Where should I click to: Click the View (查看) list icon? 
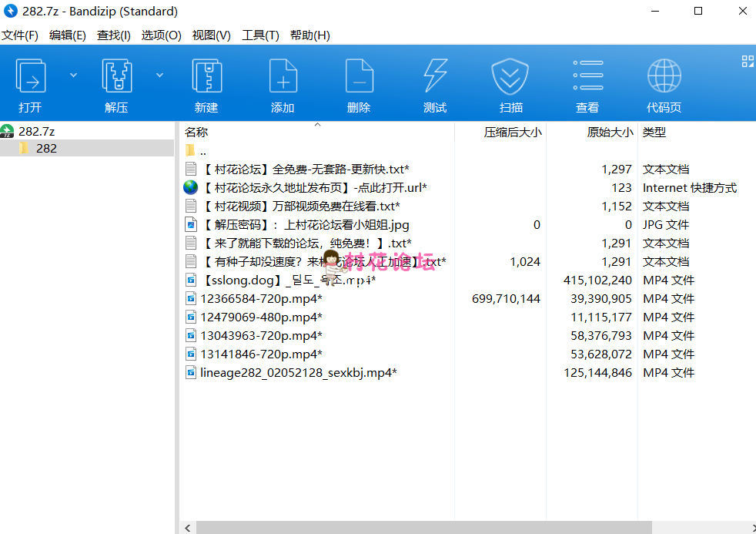588,76
